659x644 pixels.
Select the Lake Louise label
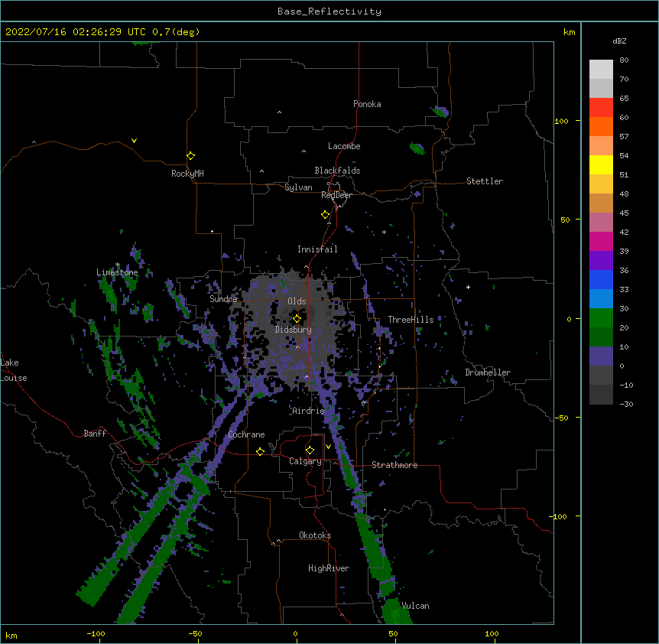click(x=14, y=370)
